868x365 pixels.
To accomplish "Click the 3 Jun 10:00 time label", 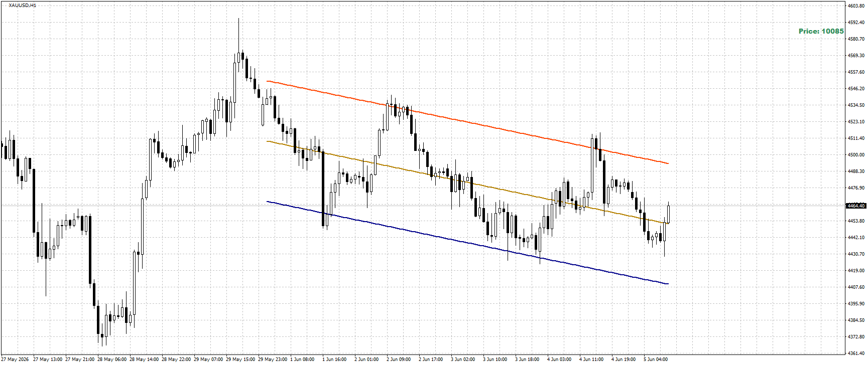I will click(495, 359).
